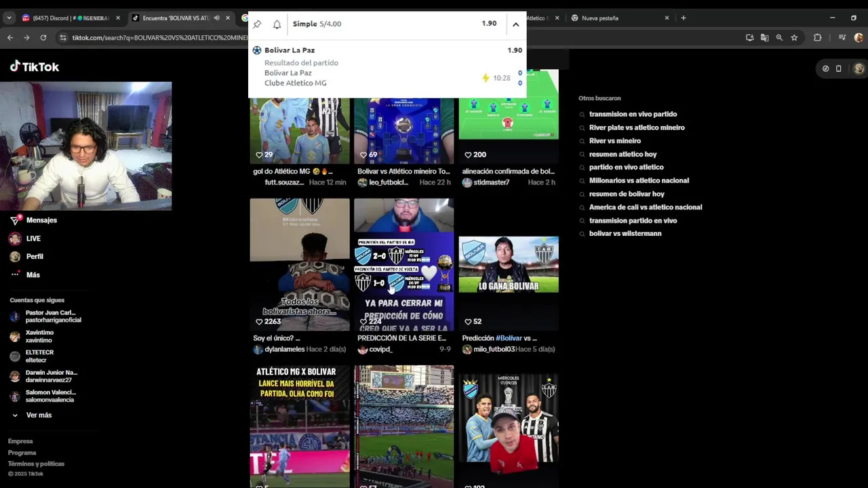
Task: Collapse the bet slip with the chevron
Action: click(x=515, y=24)
